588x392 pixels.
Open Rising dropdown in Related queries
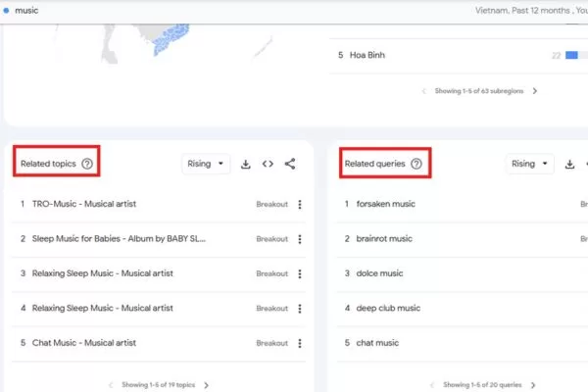click(529, 164)
